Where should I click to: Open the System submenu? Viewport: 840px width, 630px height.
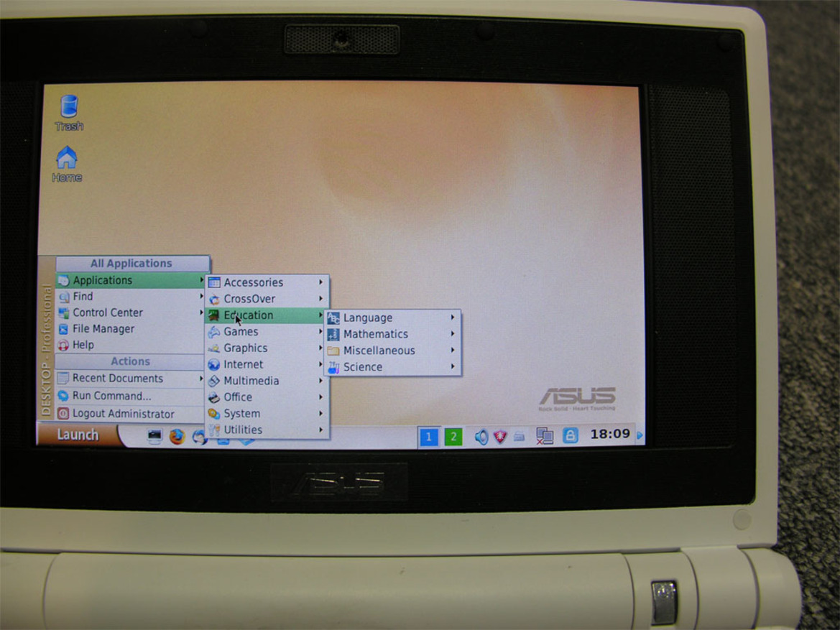point(267,414)
